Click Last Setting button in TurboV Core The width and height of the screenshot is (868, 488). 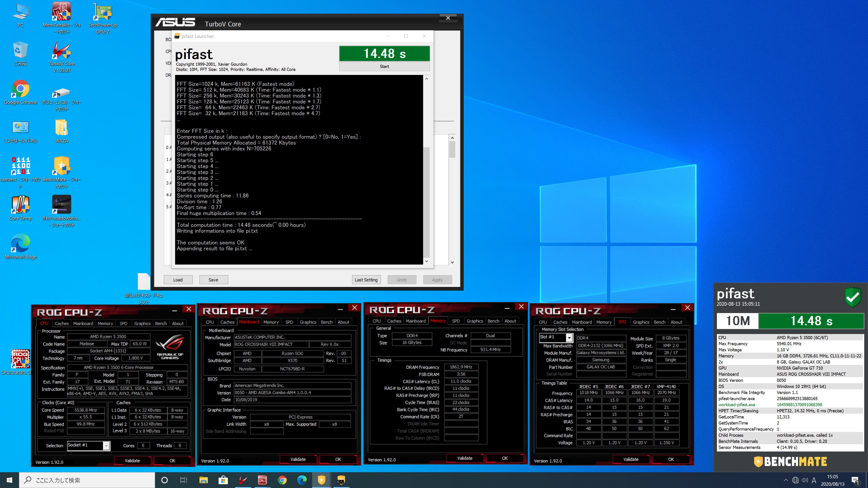click(366, 279)
